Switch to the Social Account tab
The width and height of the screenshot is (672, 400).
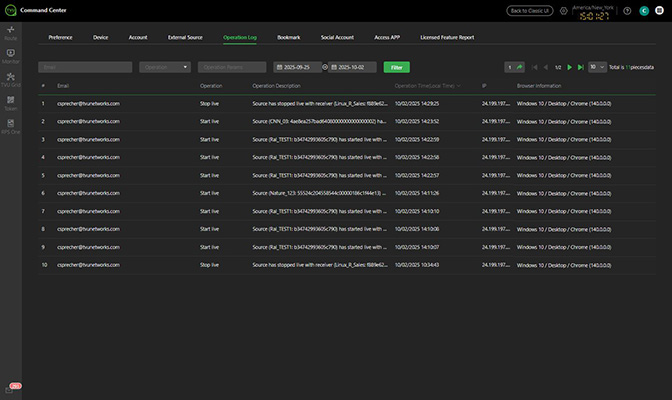pyautogui.click(x=337, y=37)
